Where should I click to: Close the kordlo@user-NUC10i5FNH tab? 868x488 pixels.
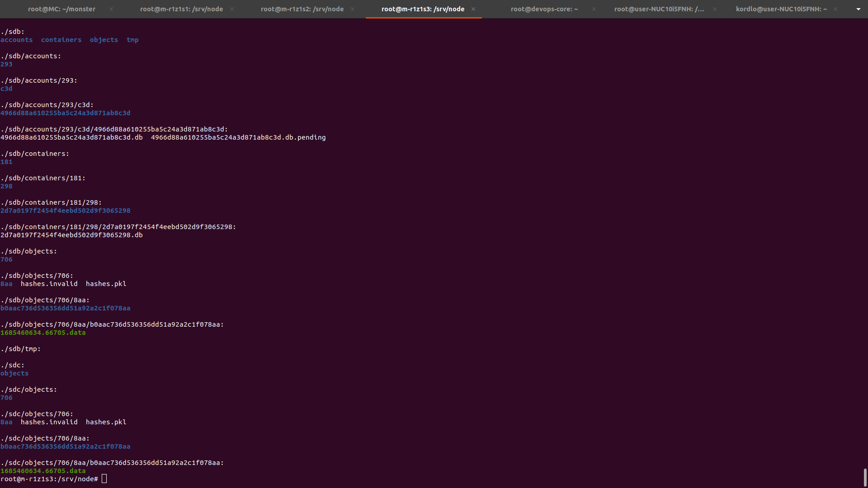click(x=835, y=9)
